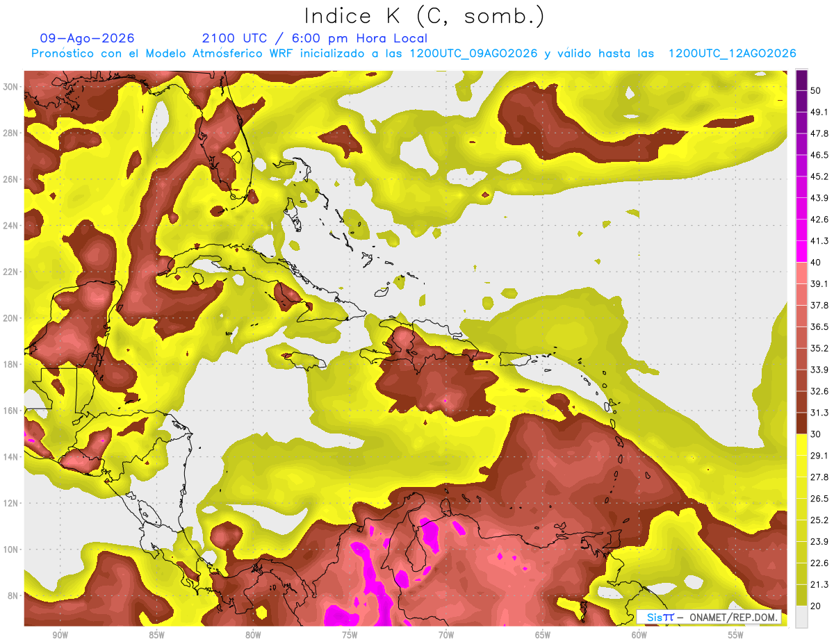Click the latitude axis label "10N"
Screen dimensions: 834x644
(10, 550)
